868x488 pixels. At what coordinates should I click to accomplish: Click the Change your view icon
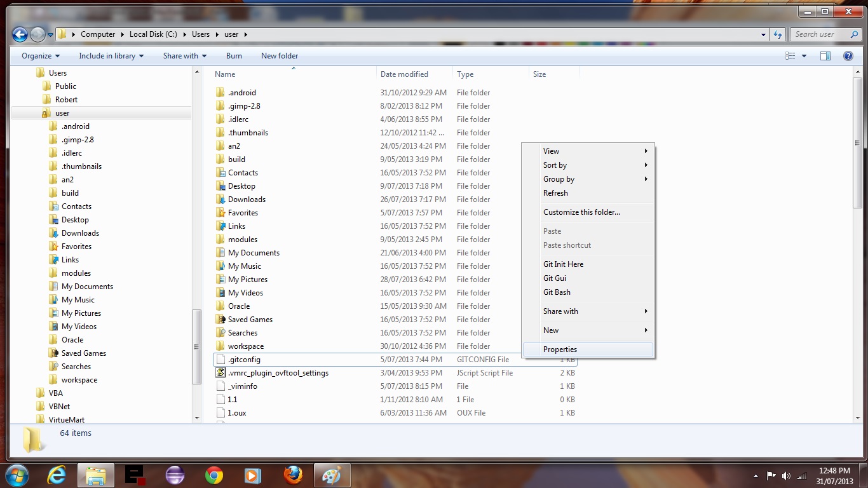[790, 56]
